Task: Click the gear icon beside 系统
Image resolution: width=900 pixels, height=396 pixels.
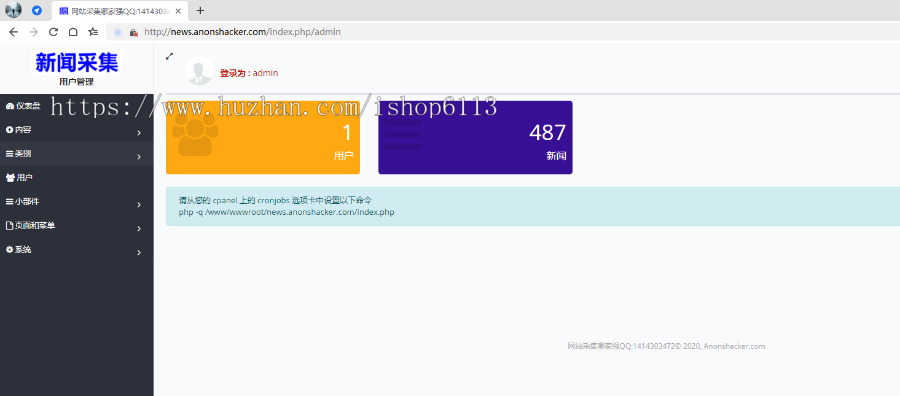Action: click(9, 250)
